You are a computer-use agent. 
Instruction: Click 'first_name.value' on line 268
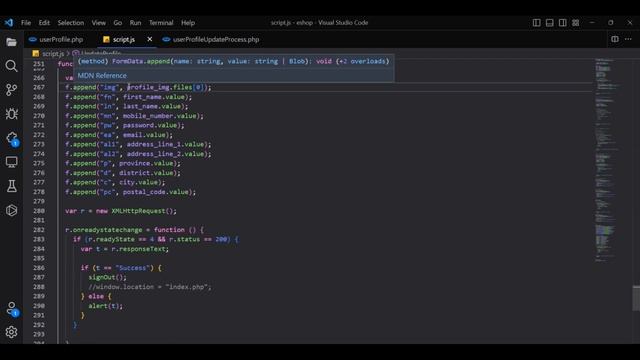[x=154, y=97]
